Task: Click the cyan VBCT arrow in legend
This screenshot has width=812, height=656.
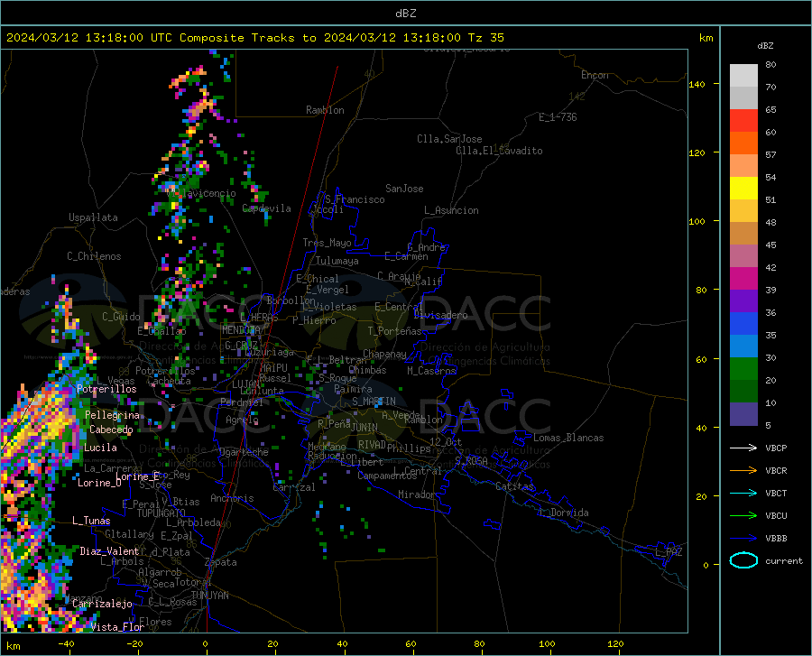Action: pyautogui.click(x=743, y=493)
